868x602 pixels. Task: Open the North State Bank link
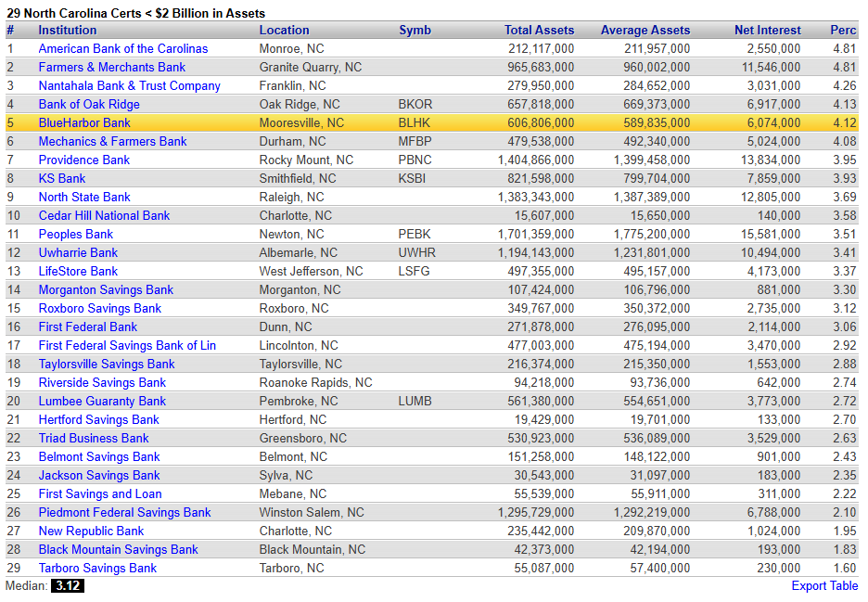click(x=84, y=198)
